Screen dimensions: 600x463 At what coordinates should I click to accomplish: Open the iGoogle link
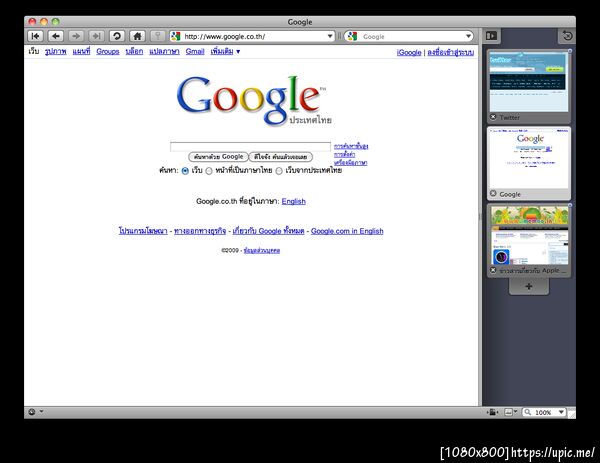409,52
